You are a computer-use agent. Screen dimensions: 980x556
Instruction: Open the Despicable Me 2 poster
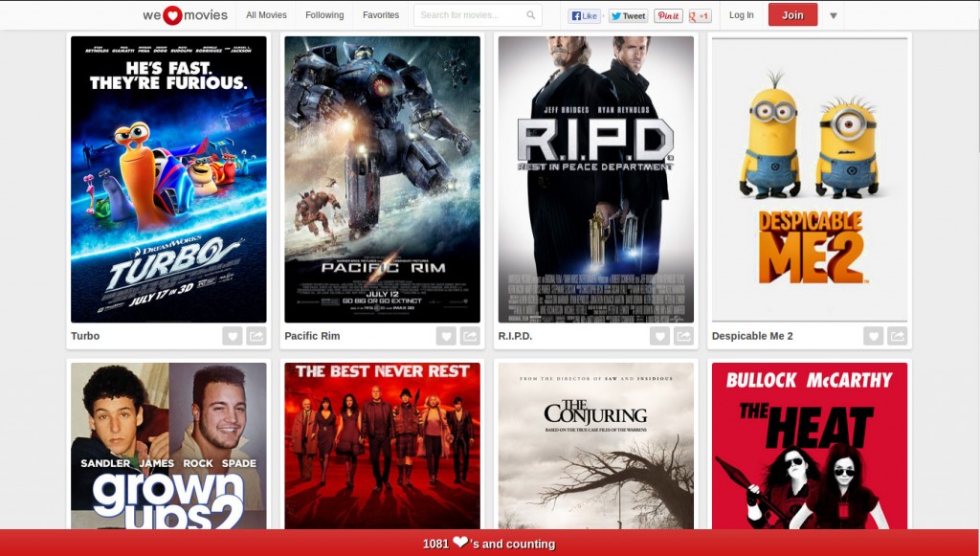[810, 179]
